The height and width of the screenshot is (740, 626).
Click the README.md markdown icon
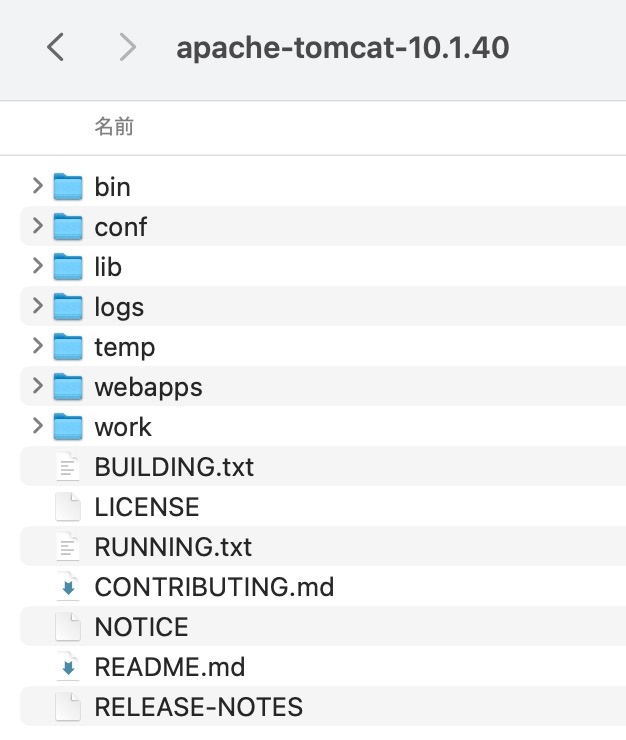tap(68, 667)
